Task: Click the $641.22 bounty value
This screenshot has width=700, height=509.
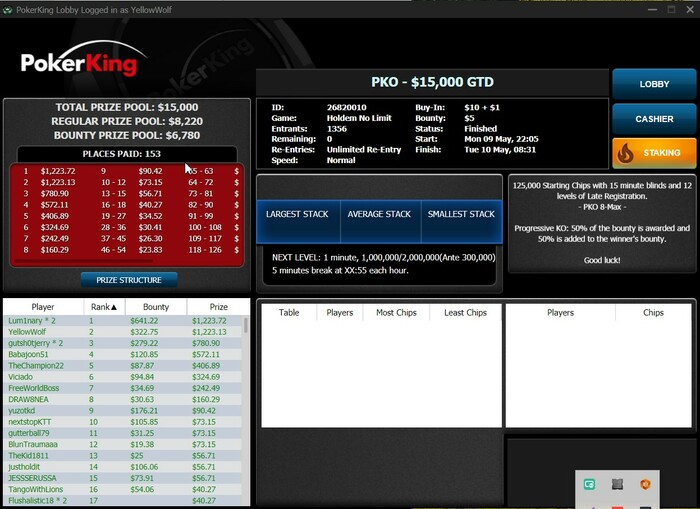Action: coord(144,321)
